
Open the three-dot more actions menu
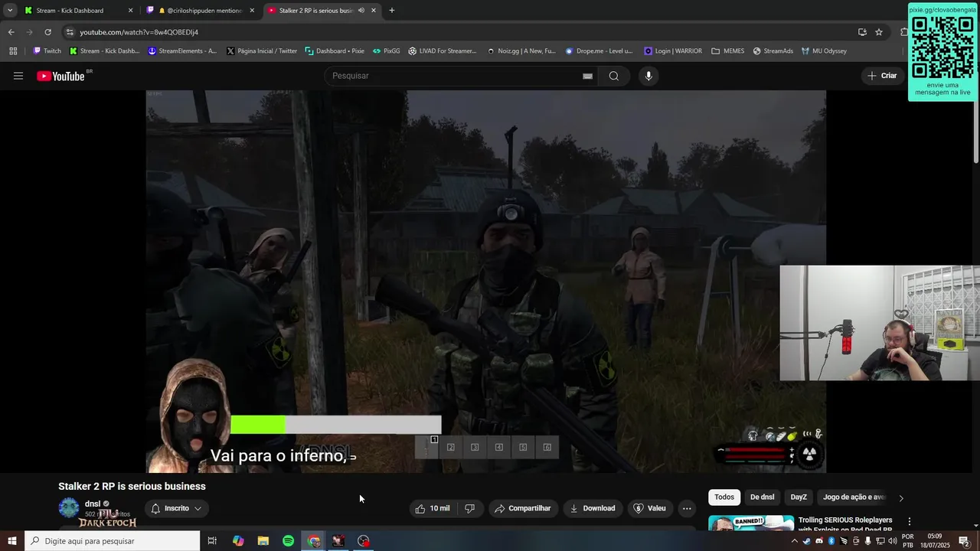[x=687, y=508]
